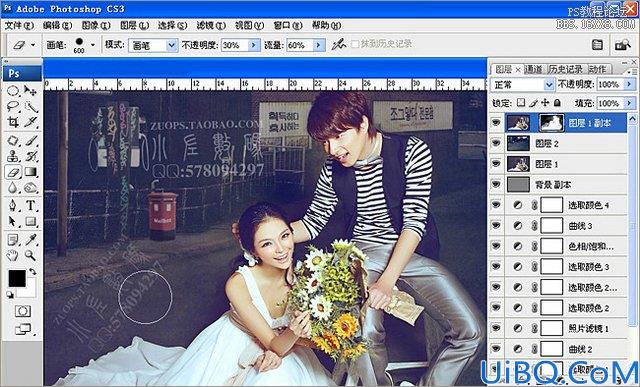Select the Lasso tool
The height and width of the screenshot is (387, 640).
click(x=13, y=107)
